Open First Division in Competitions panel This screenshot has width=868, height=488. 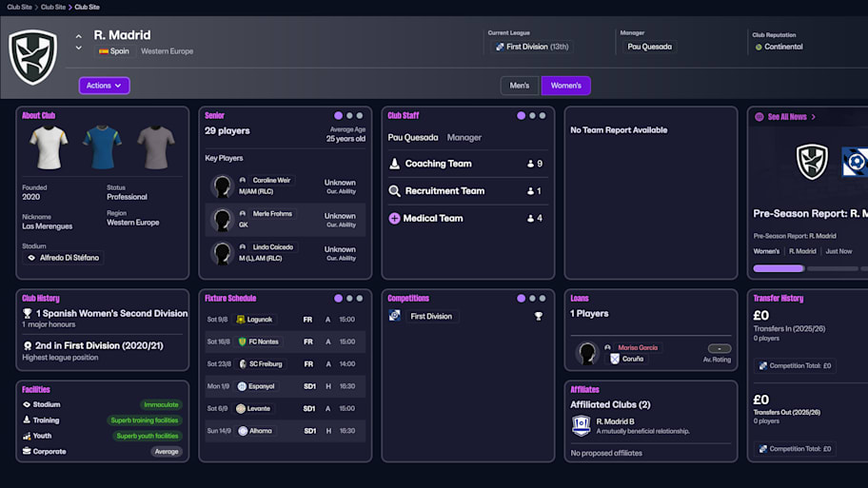[431, 317]
